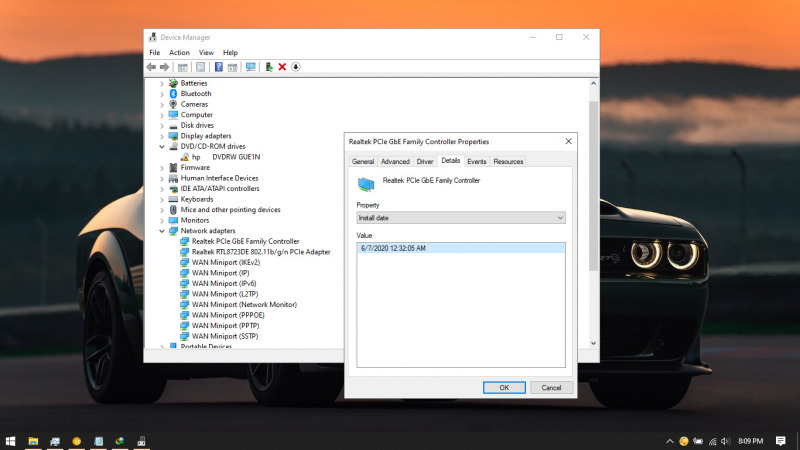Image resolution: width=800 pixels, height=450 pixels.
Task: Select WAN Miniport (IPv6) in tree
Action: coord(224,284)
